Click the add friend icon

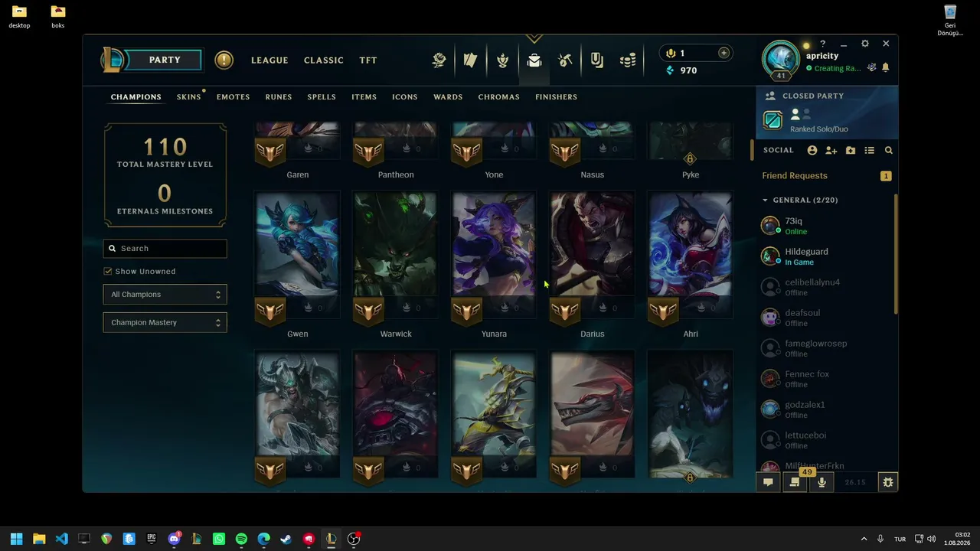831,151
